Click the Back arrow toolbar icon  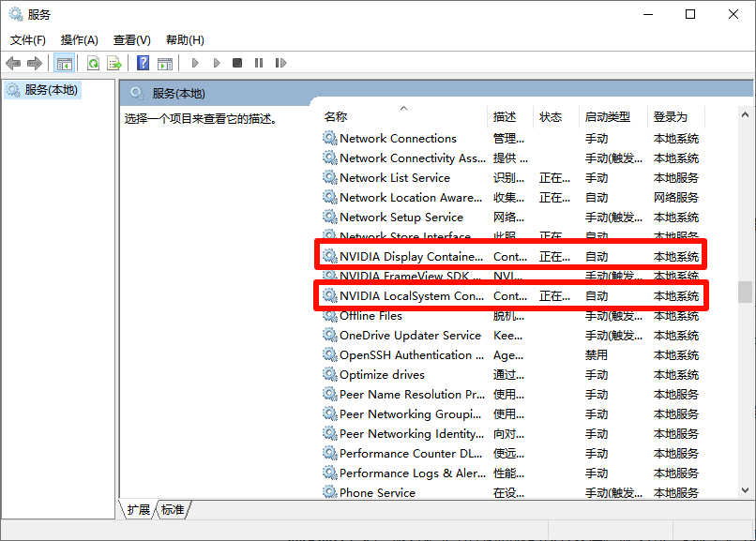coord(13,63)
